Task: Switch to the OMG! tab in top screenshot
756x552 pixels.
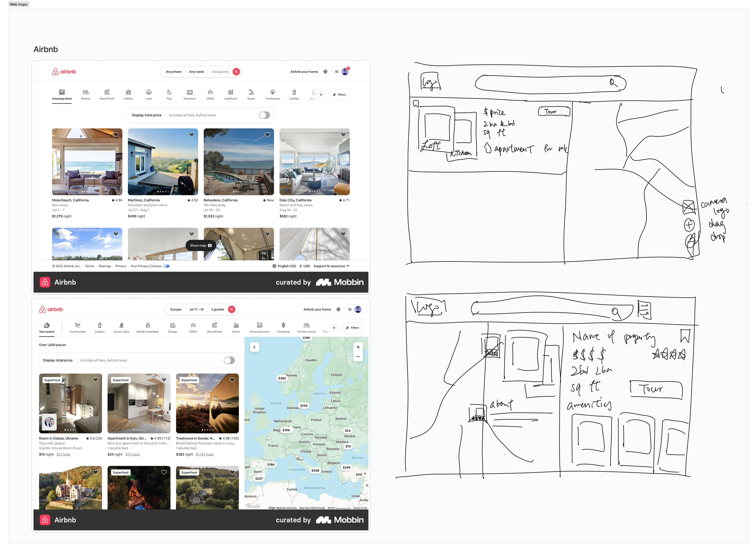Action: pyautogui.click(x=210, y=95)
